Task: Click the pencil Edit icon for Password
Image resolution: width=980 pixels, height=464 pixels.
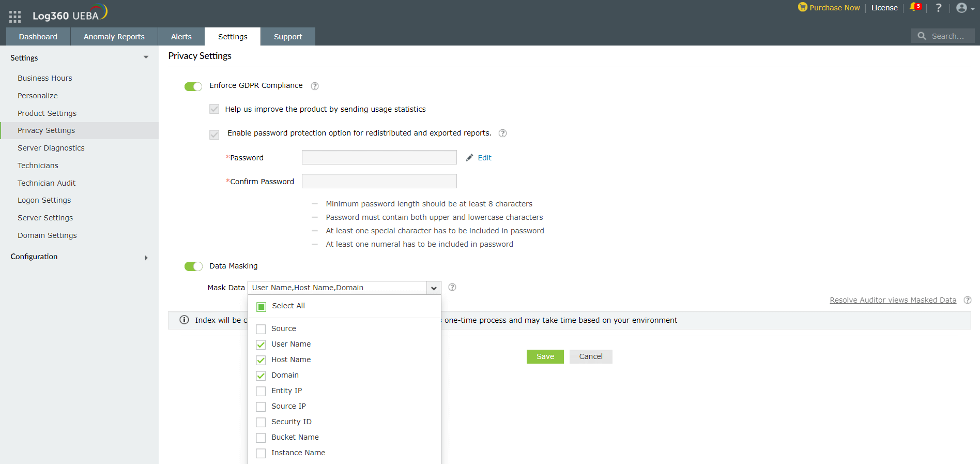Action: (470, 158)
